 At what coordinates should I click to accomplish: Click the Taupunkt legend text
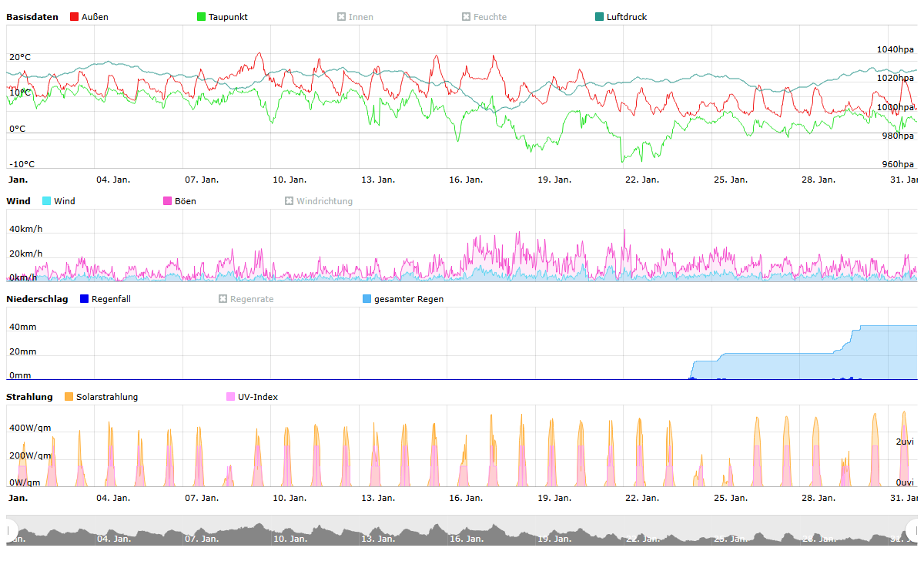(x=228, y=17)
